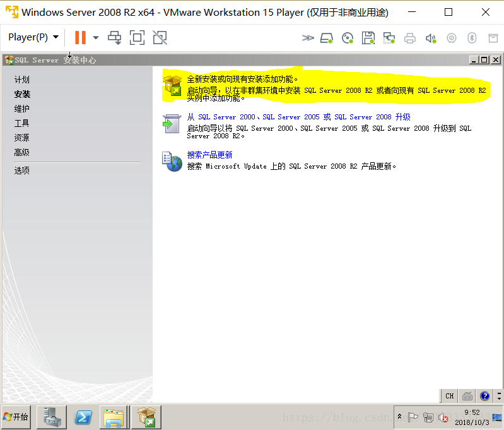
Task: Expand the devices toolbar chevron arrows
Action: coord(308,38)
